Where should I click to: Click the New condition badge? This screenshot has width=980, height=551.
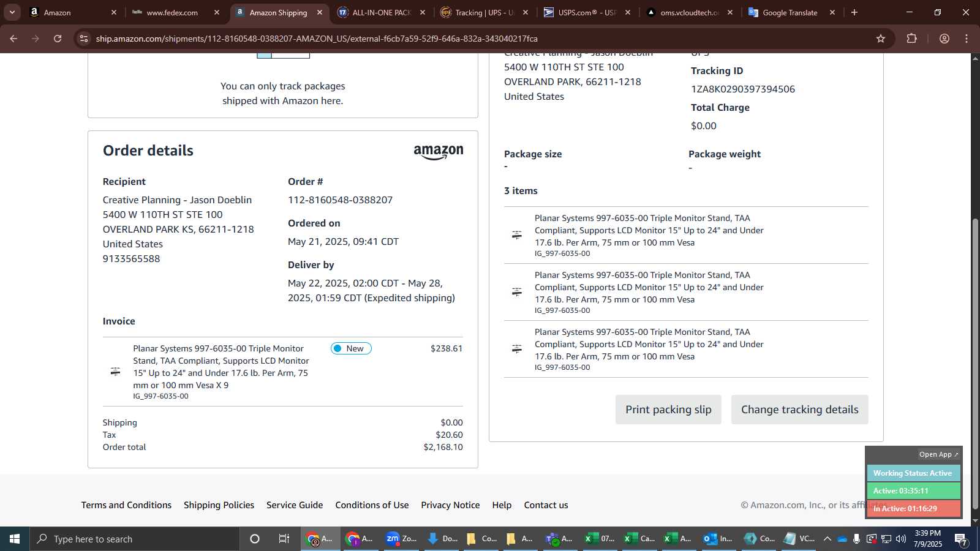click(x=351, y=348)
